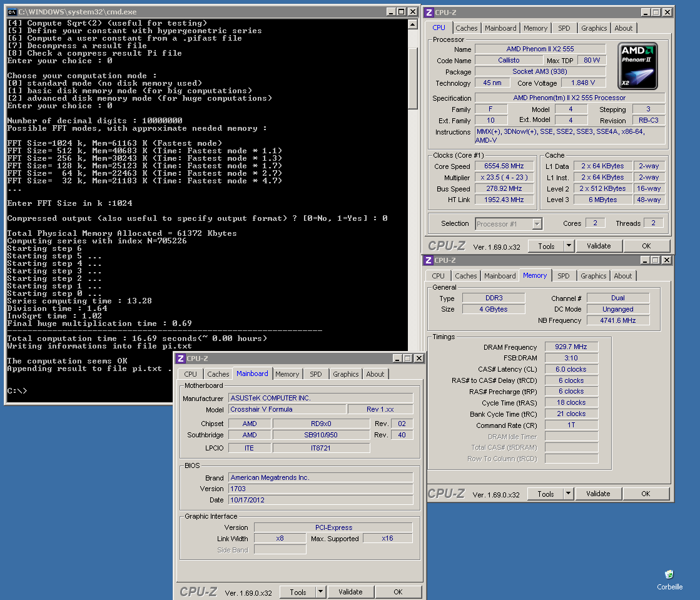The height and width of the screenshot is (600, 700).
Task: Click the DRAM Frequency value 929.7 MHz
Action: [x=571, y=347]
